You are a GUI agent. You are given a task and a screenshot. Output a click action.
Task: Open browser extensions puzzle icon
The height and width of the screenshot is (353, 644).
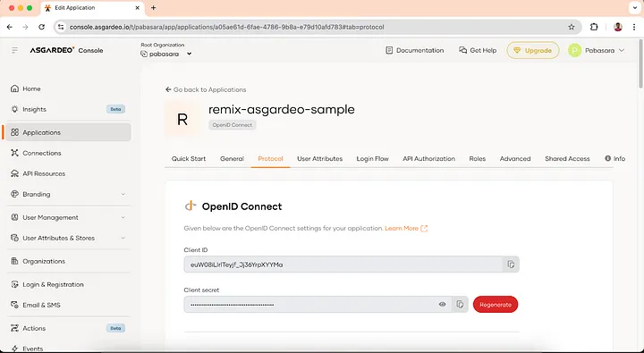coord(594,27)
